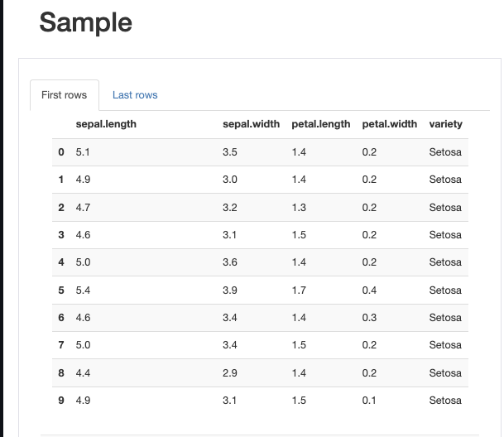Click sepal.width value 3.9 in row 5
504x437 pixels.
[230, 291]
